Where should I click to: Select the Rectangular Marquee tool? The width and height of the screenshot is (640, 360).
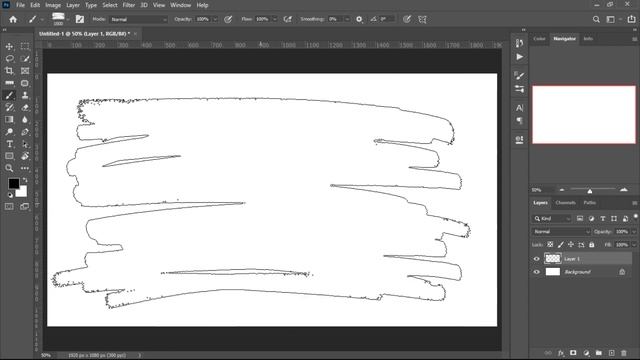click(x=25, y=47)
